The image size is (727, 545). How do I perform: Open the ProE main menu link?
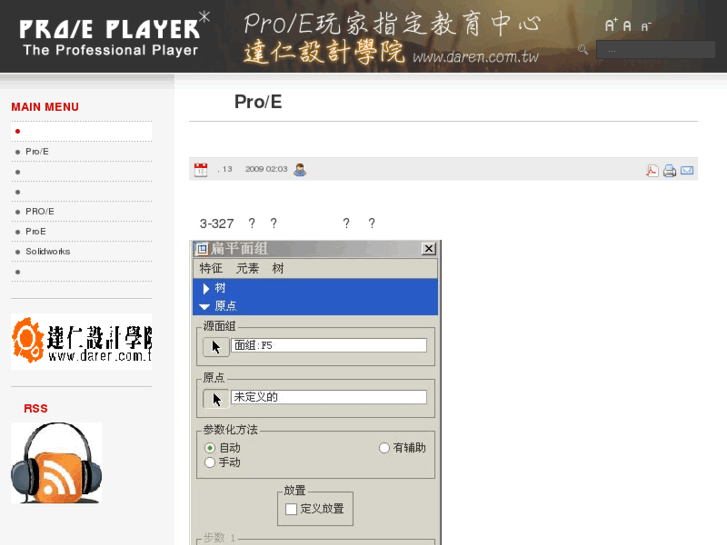click(36, 231)
